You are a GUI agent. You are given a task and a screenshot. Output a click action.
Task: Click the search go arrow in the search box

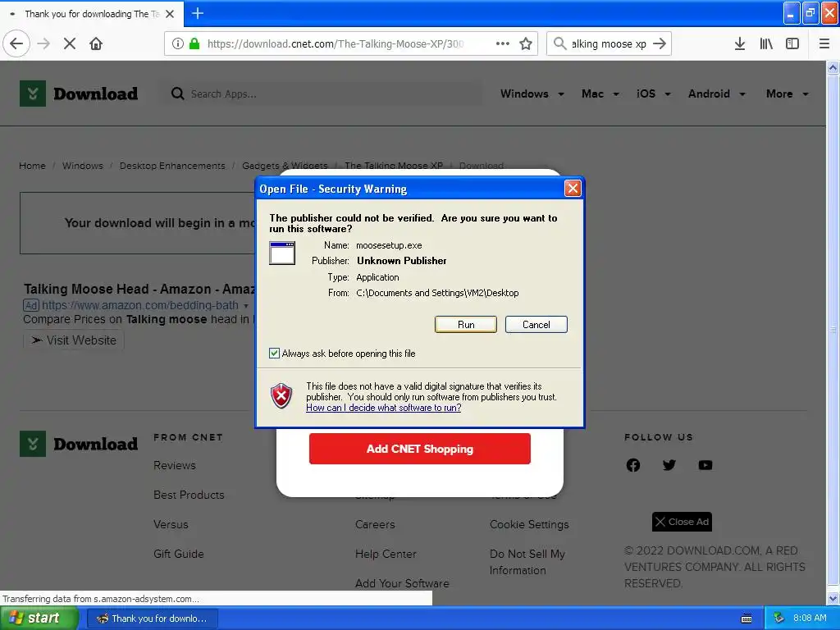click(660, 43)
